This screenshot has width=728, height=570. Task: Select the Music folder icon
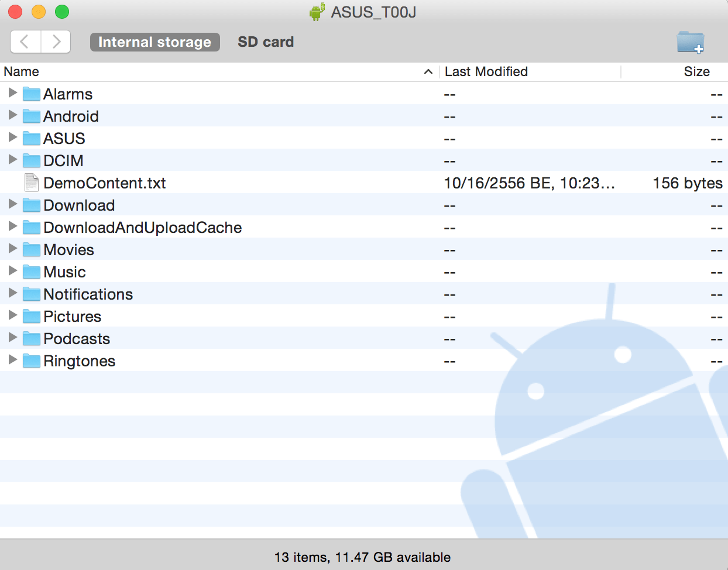(x=32, y=272)
